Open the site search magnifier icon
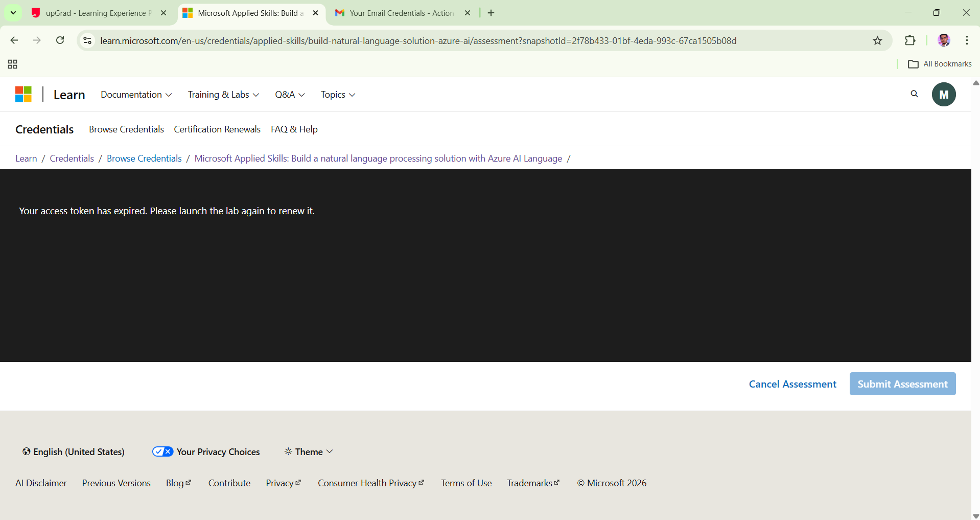This screenshot has height=520, width=980. click(915, 94)
